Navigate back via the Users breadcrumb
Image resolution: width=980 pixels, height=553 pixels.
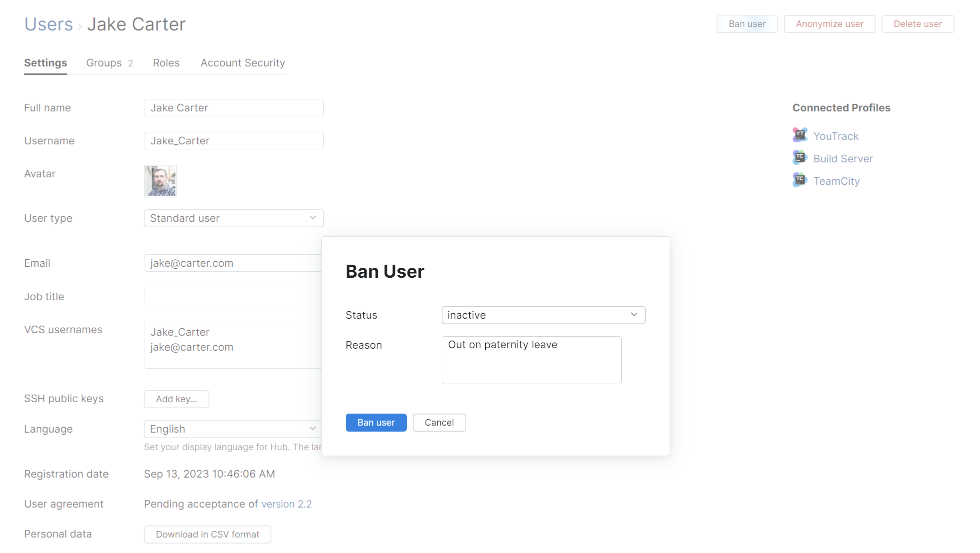click(x=48, y=23)
